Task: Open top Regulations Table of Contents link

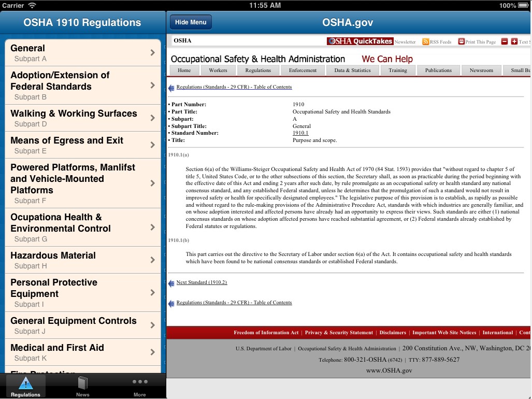Action: click(234, 87)
